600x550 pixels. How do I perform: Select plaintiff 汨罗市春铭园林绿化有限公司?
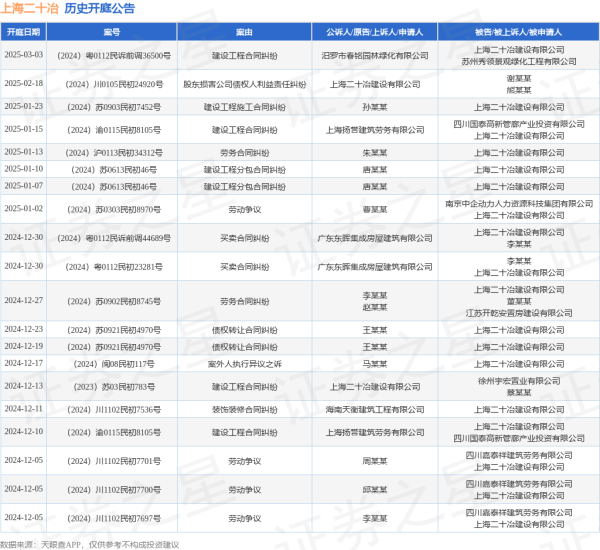pos(375,55)
